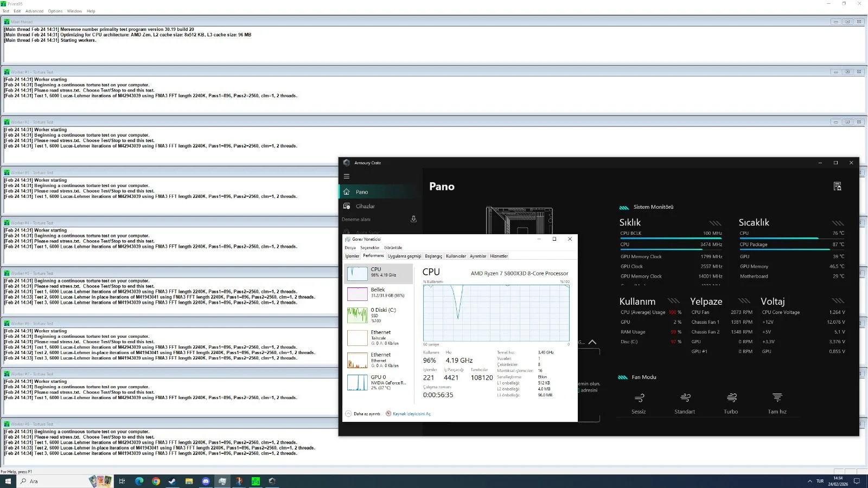Select 0 Diski (C:) in Task Manager

379,315
